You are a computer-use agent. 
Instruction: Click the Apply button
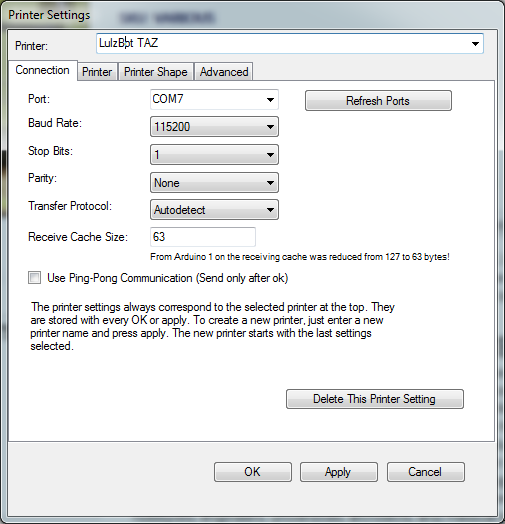339,472
